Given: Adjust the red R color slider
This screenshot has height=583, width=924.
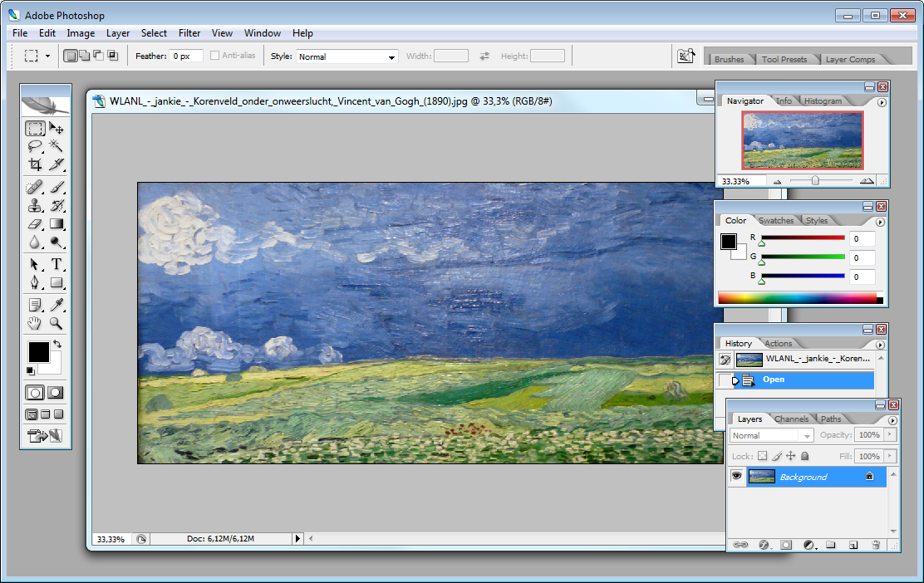Looking at the screenshot, I should (762, 243).
